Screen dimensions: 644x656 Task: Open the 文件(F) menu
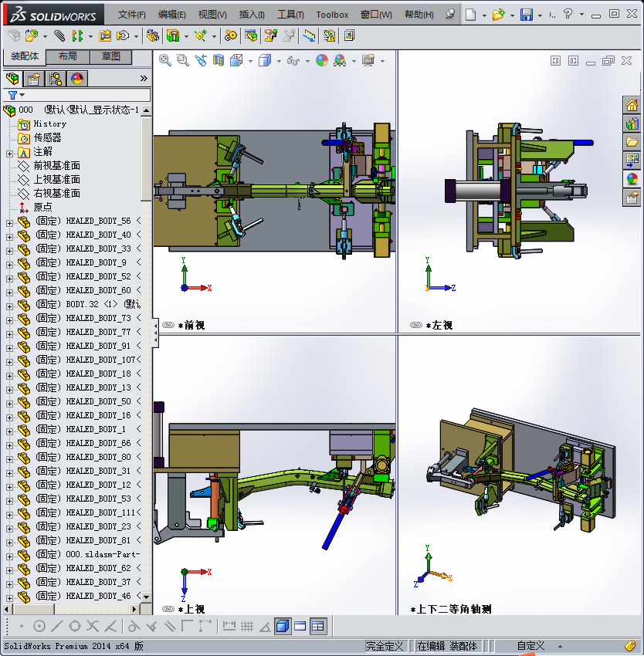click(x=132, y=15)
